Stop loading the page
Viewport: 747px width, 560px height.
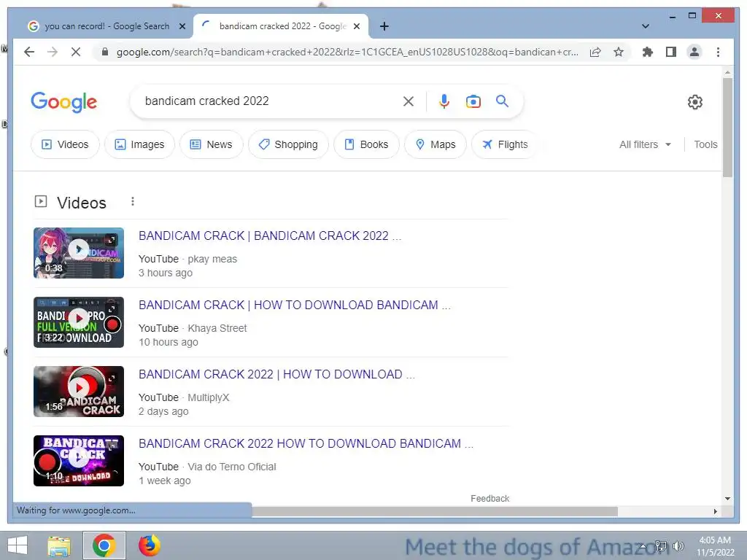click(76, 52)
